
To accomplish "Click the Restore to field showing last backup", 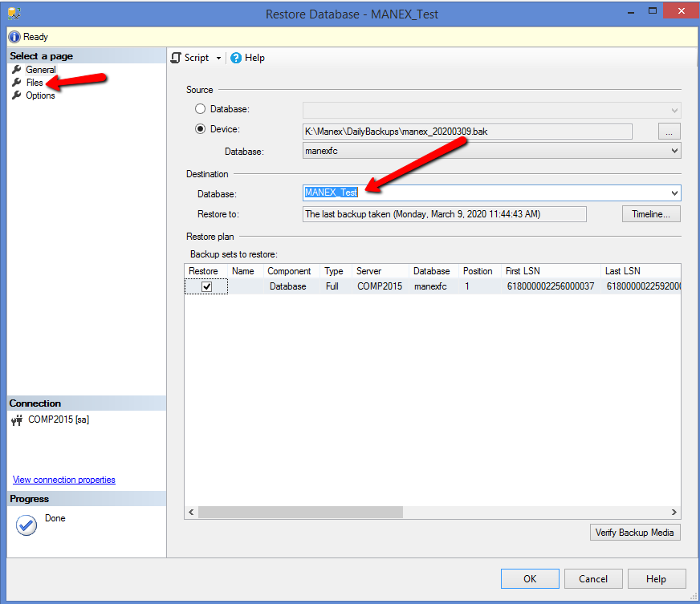I will (445, 214).
